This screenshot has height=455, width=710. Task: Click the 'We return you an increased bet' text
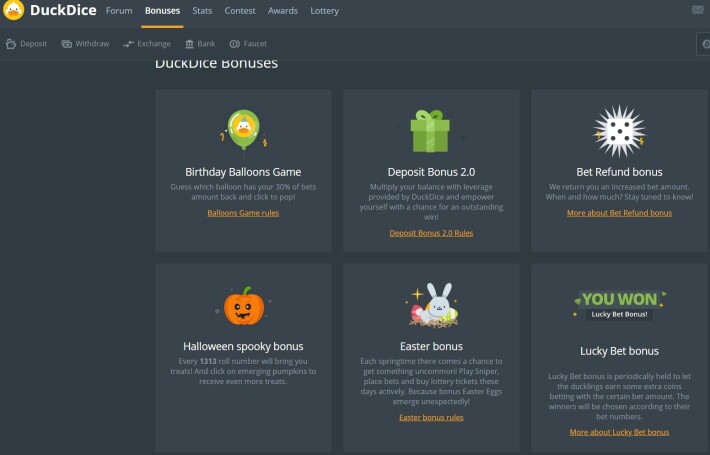[619, 192]
